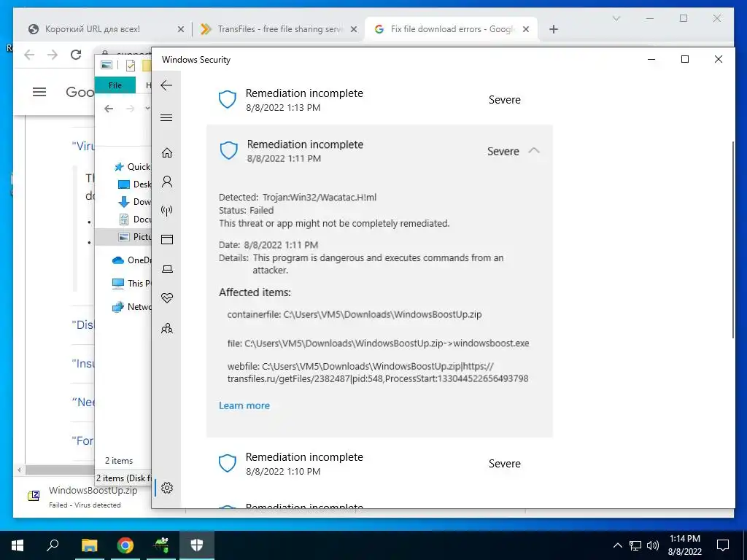Click webfile transfiles.ru path text

(x=378, y=373)
